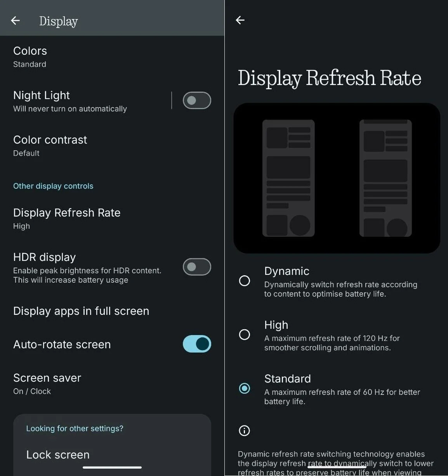Tap the Night Light label text
This screenshot has width=448, height=476.
point(42,95)
